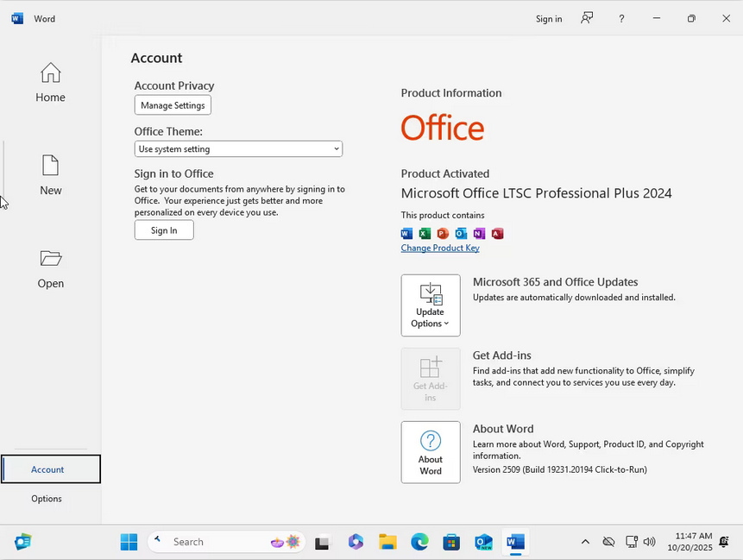Click the Change Product Key link

click(440, 249)
